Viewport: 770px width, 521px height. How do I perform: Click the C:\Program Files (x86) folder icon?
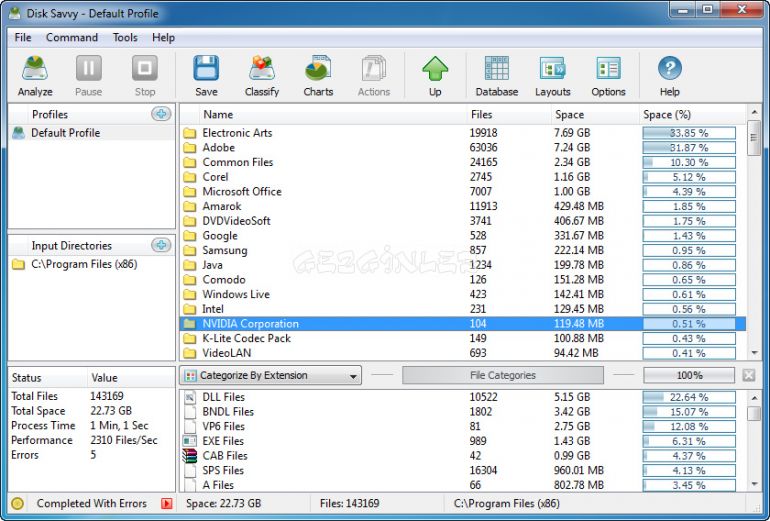point(19,265)
